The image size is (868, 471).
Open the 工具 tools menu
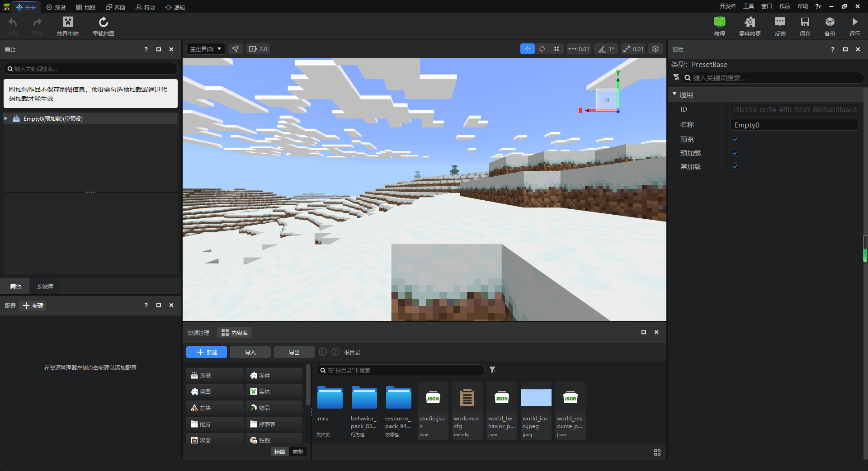pyautogui.click(x=748, y=6)
